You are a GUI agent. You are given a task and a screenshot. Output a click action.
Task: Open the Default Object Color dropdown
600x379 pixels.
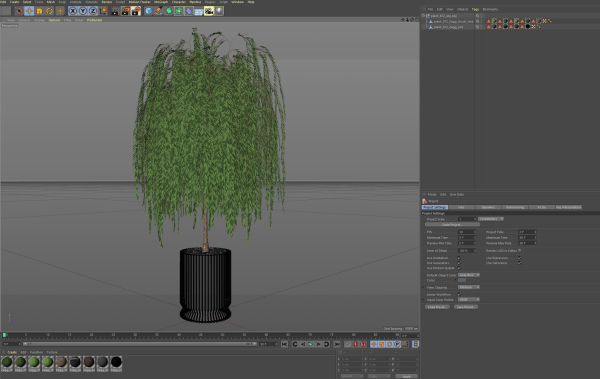point(469,275)
